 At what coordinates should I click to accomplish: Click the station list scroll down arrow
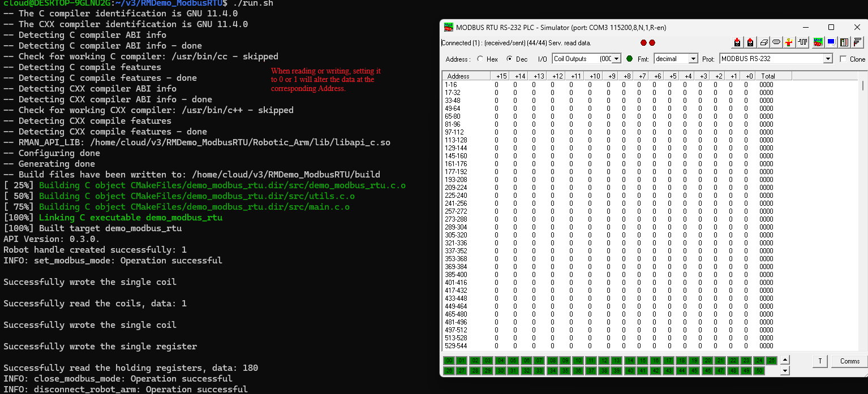tap(785, 371)
